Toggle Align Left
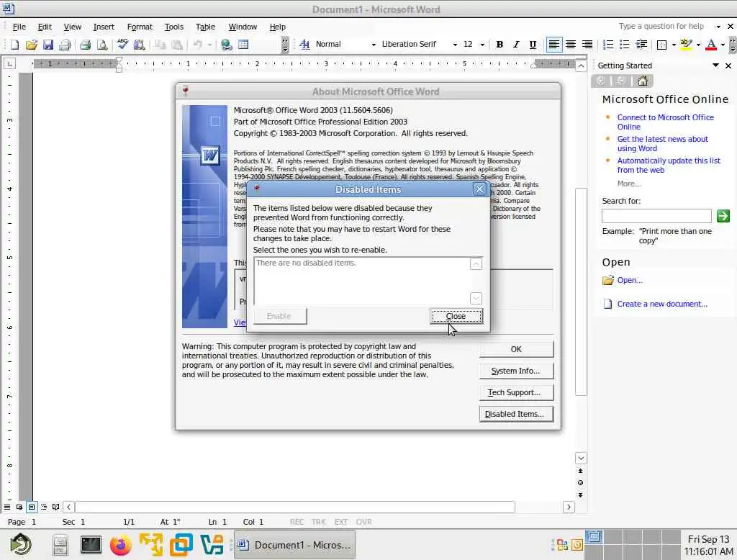This screenshot has width=737, height=560. pyautogui.click(x=554, y=44)
